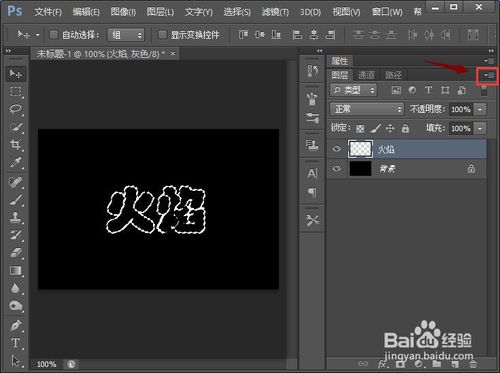
Task: Select the Lasso tool
Action: coord(15,109)
